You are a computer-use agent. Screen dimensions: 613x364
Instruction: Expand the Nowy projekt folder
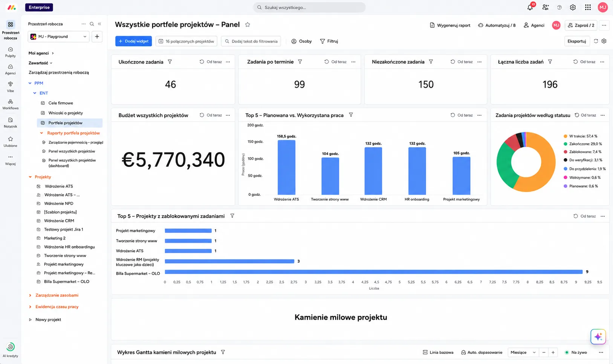pos(30,320)
